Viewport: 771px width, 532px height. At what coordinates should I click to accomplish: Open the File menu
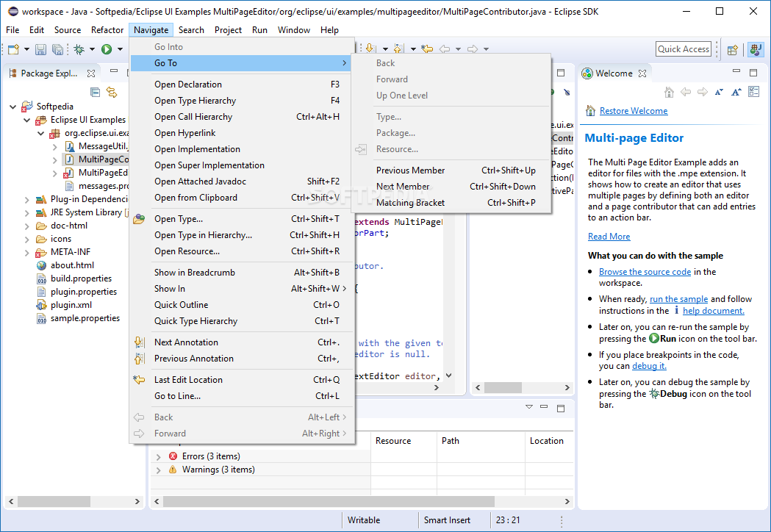pos(12,30)
